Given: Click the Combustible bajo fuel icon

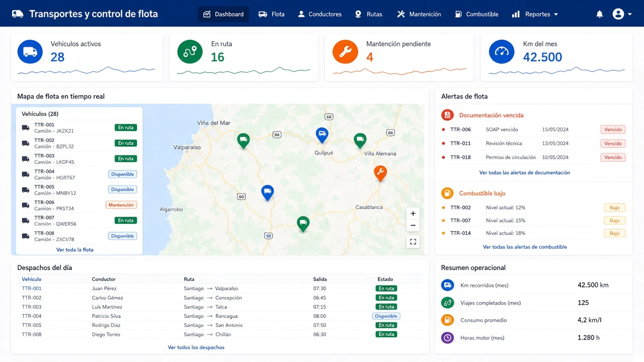Looking at the screenshot, I should tap(447, 193).
